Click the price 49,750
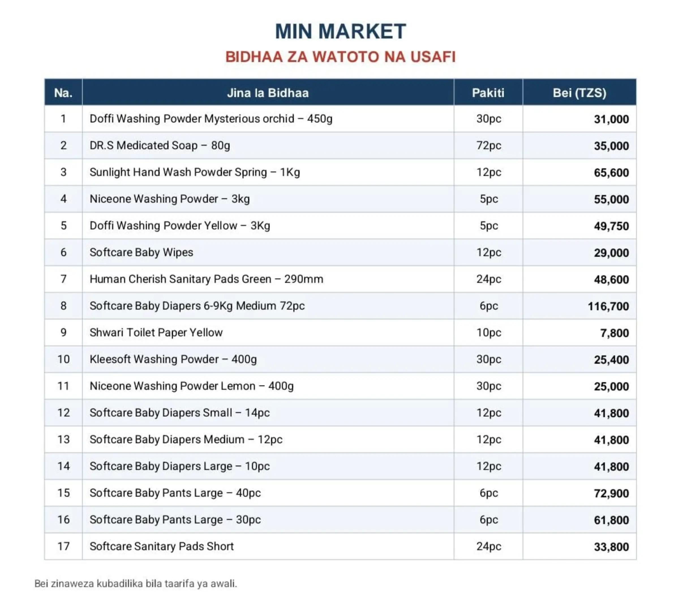Image resolution: width=687 pixels, height=616 pixels. pos(611,226)
